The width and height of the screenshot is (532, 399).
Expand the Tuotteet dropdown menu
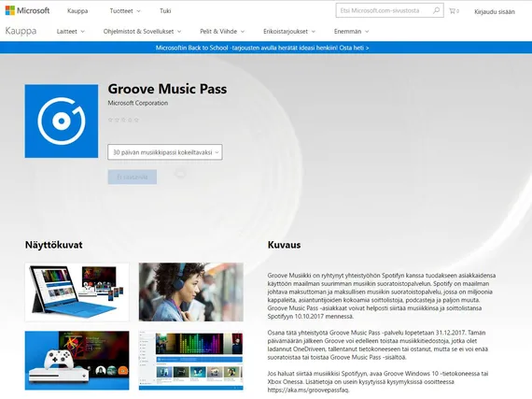point(125,11)
